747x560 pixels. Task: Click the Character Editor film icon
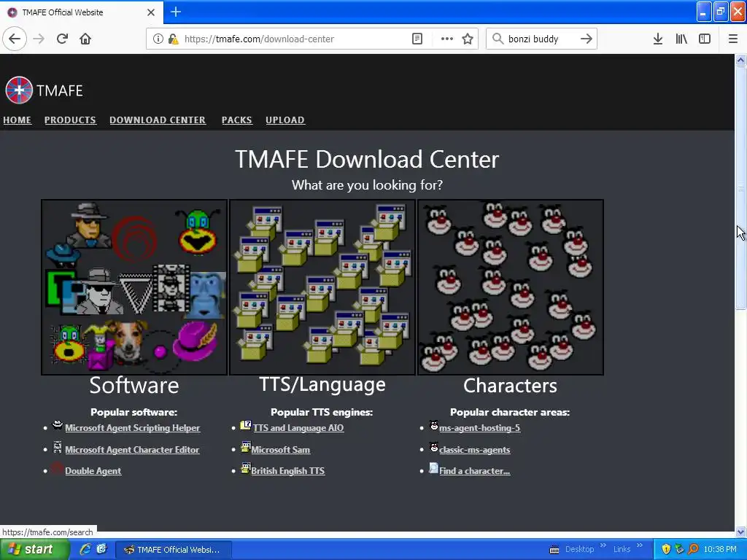(x=58, y=447)
